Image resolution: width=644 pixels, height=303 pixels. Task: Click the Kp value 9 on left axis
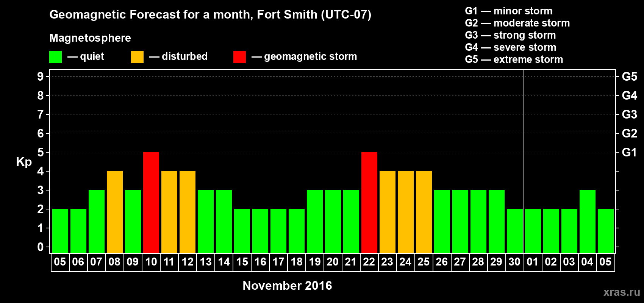tap(41, 77)
